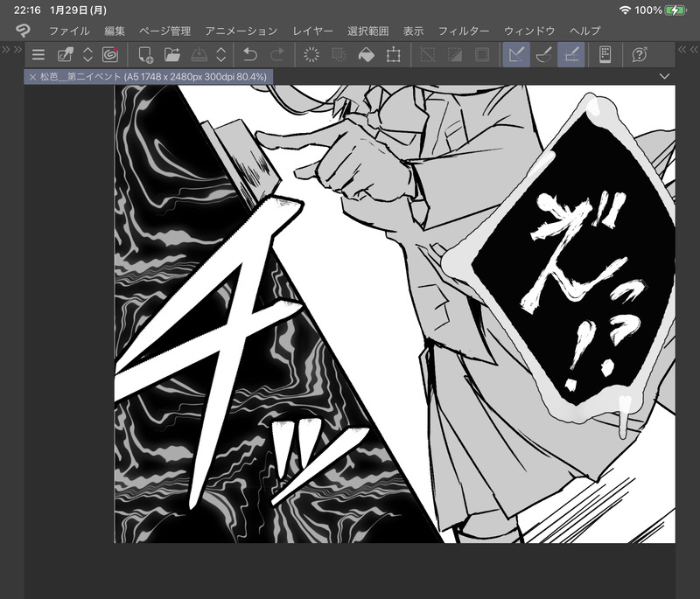Expand the outer right palette dock arrows
The width and height of the screenshot is (700, 599).
pos(694,49)
